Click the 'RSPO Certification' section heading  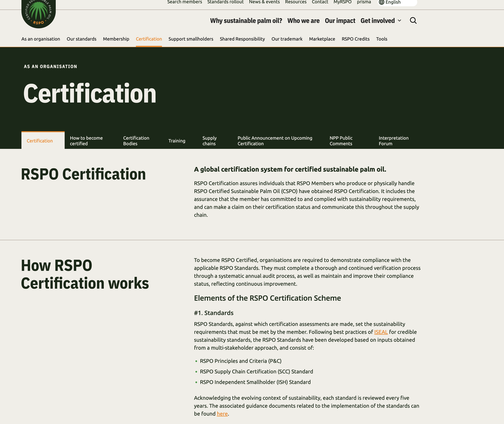point(83,174)
